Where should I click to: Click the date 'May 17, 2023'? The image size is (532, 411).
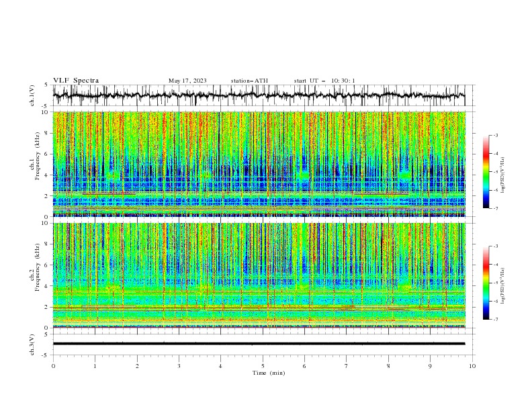tap(187, 81)
